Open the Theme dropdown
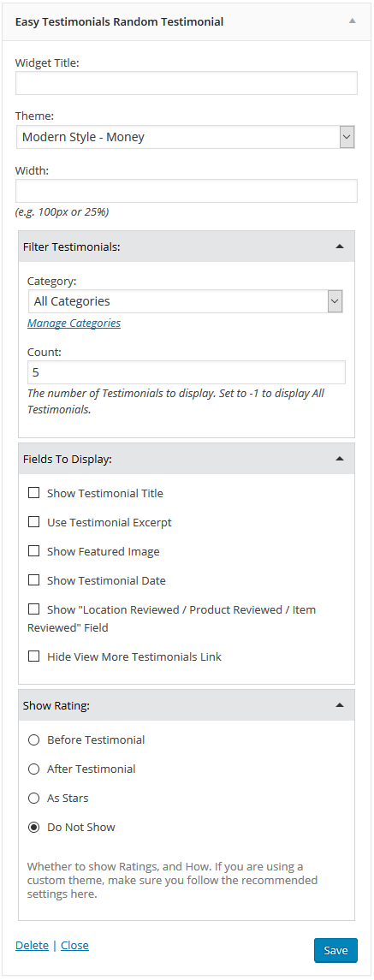 pos(186,137)
